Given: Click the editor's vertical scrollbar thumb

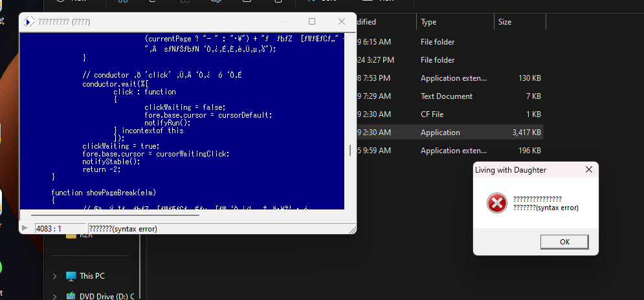Looking at the screenshot, I should (x=350, y=150).
